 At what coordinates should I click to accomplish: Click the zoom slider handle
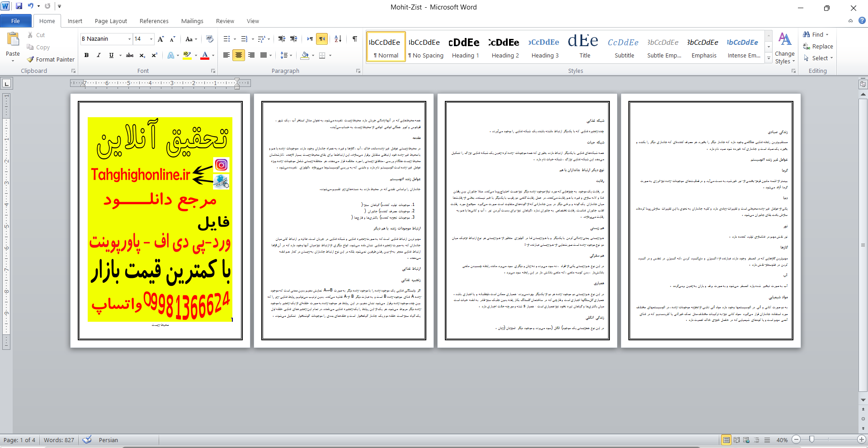pyautogui.click(x=812, y=439)
